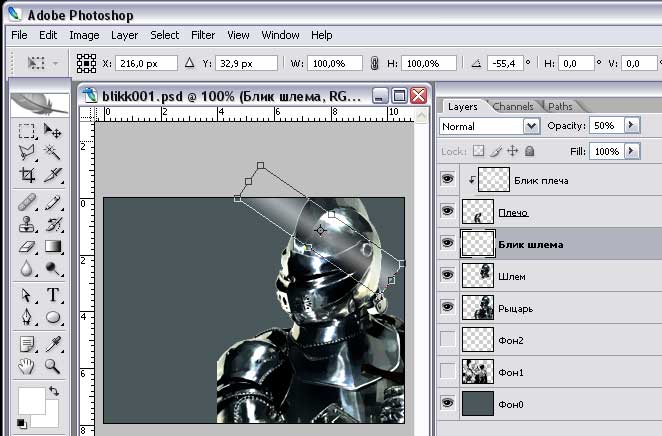This screenshot has height=436, width=662.
Task: Select the Eyedropper tool
Action: (53, 344)
